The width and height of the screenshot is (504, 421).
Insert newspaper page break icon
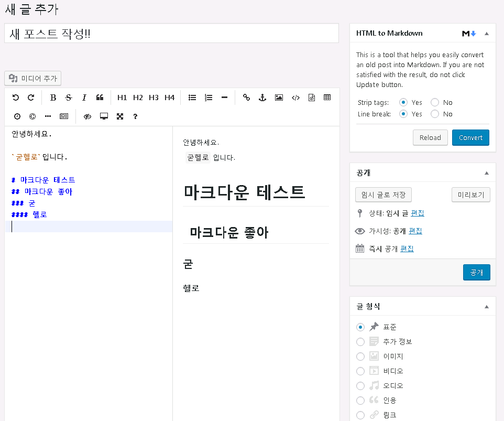(64, 116)
